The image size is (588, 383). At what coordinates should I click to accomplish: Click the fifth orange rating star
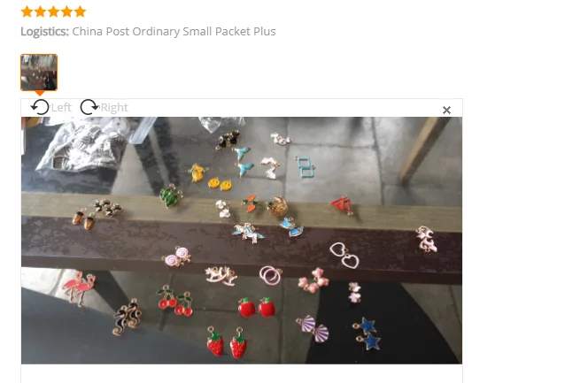[x=81, y=11]
